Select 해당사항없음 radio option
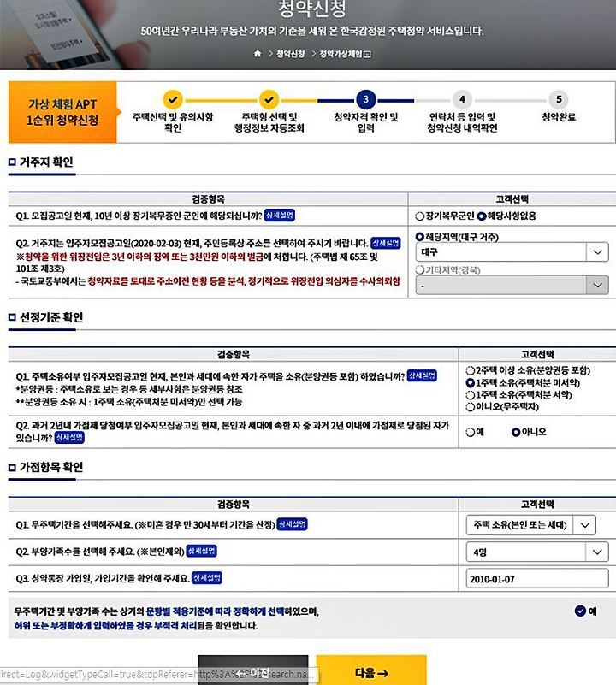Viewport: 616px width, 685px height. (x=482, y=216)
